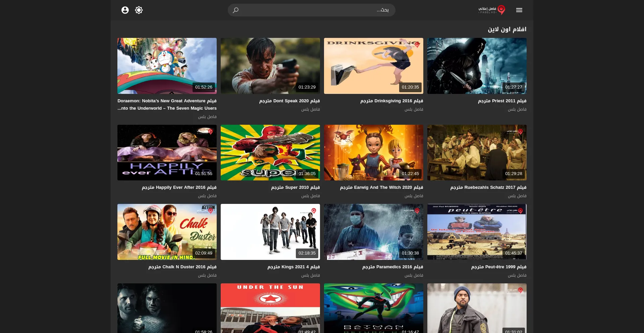Open the hamburger menu
The height and width of the screenshot is (333, 644).
pyautogui.click(x=519, y=10)
